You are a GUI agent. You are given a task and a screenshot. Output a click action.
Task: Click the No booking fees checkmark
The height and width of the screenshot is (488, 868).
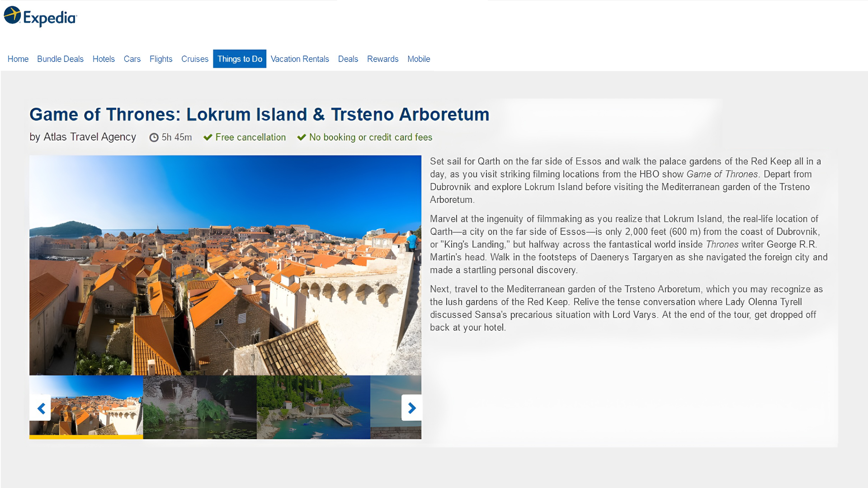coord(302,137)
